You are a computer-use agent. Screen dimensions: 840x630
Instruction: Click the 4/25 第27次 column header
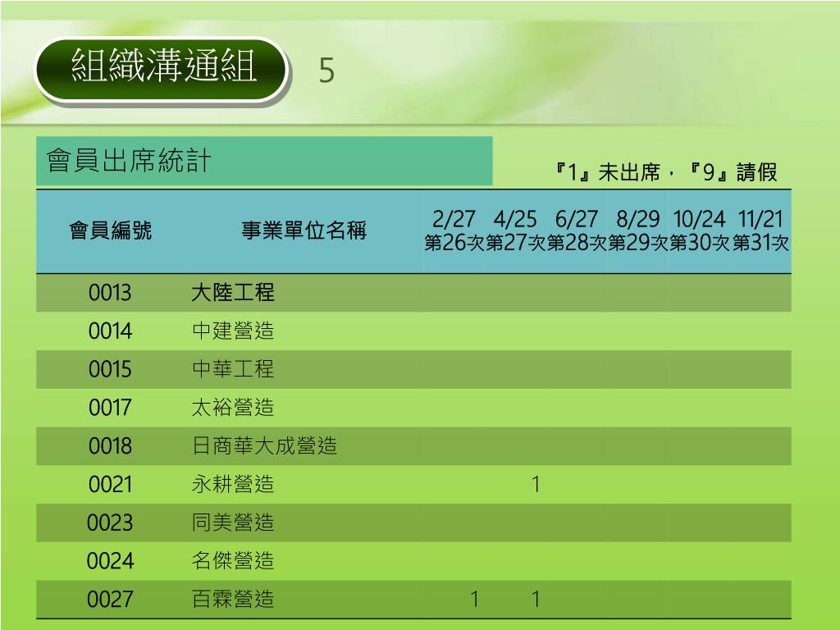point(515,231)
